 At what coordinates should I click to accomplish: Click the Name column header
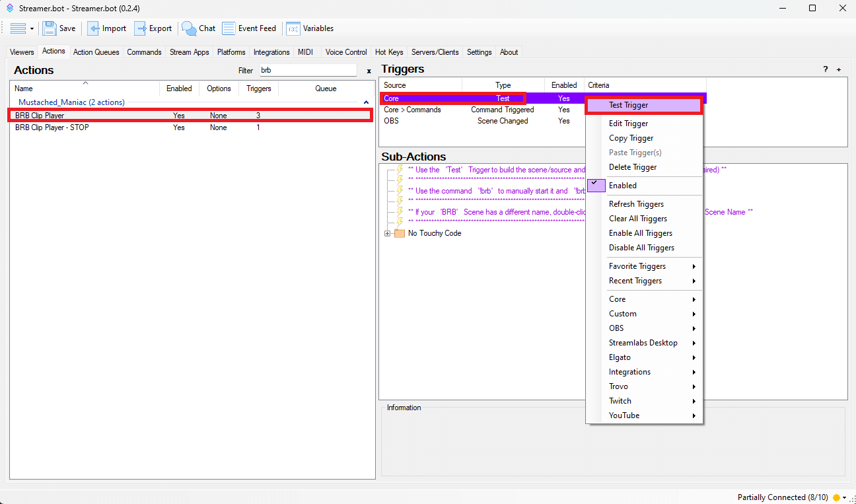pyautogui.click(x=24, y=89)
